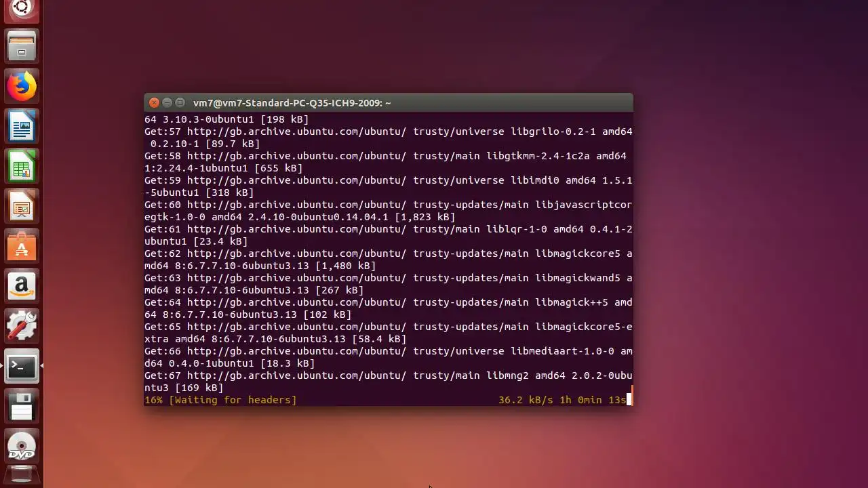Click the Get:58 libgtkmm-2.4-1c2a line

(x=386, y=156)
